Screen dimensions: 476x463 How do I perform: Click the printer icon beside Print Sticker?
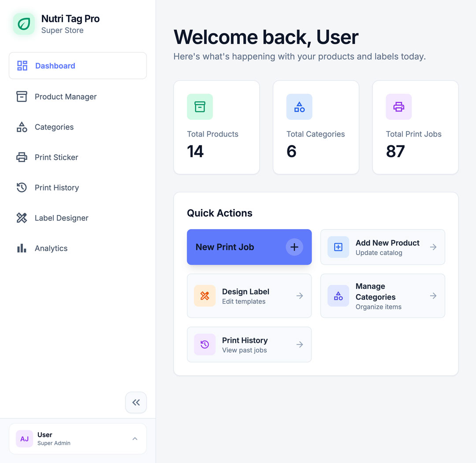tap(22, 157)
